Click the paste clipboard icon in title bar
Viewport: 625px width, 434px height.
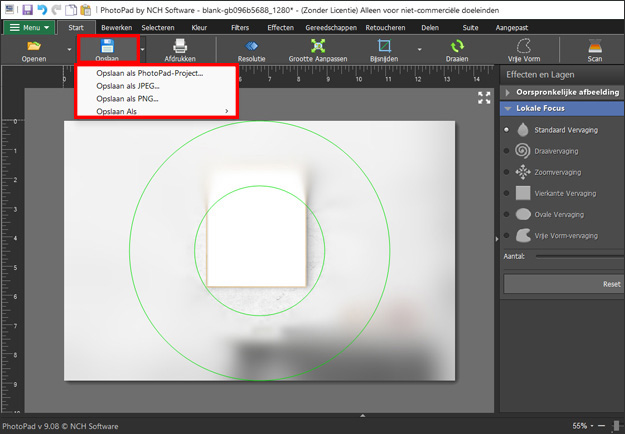click(85, 10)
